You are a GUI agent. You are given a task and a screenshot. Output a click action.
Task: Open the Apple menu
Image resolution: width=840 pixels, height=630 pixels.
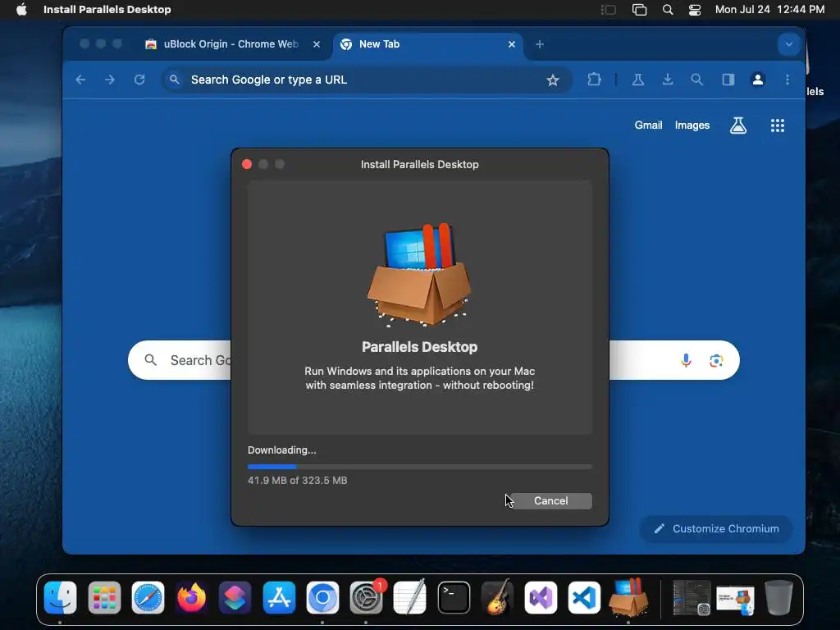[x=21, y=10]
